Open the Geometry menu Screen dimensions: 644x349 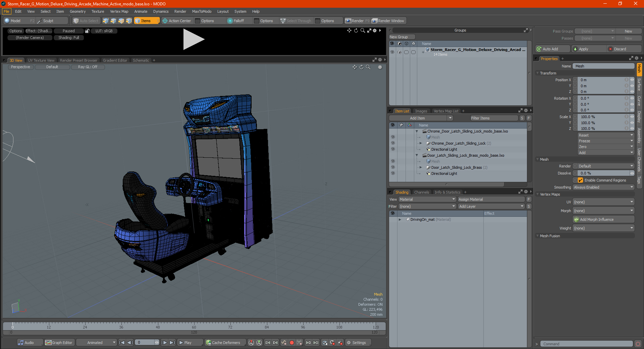[x=77, y=11]
